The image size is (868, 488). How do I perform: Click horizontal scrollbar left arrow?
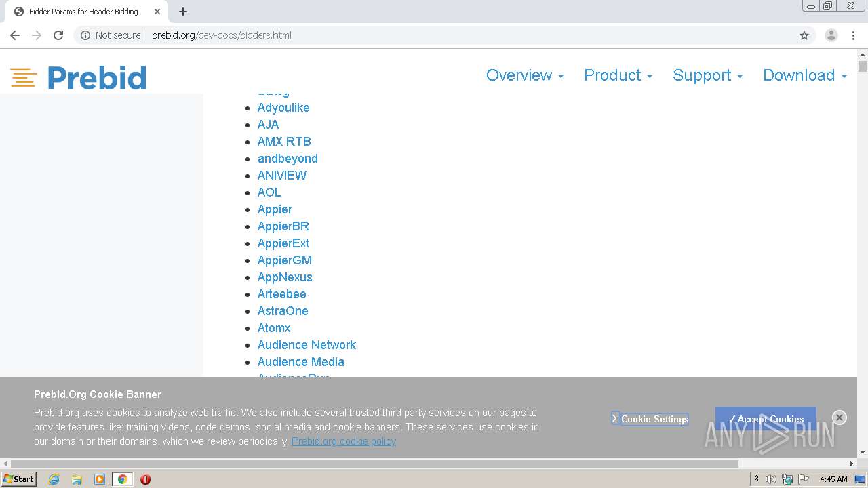[x=5, y=464]
